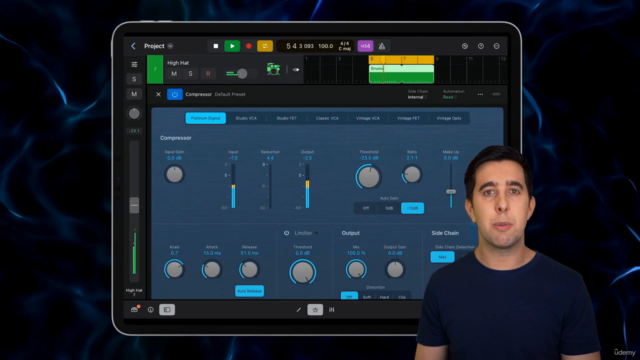Image resolution: width=640 pixels, height=360 pixels.
Task: Open the Default Preset menu
Action: click(x=230, y=94)
